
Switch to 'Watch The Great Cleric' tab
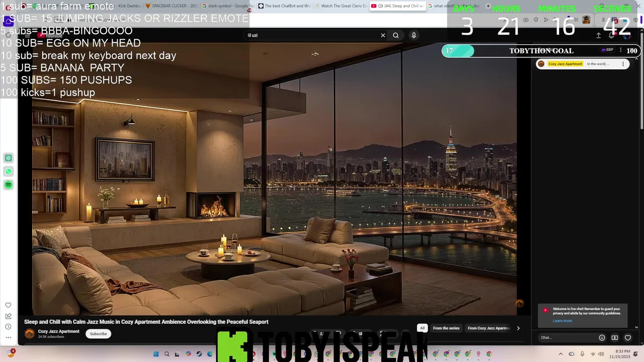click(341, 6)
